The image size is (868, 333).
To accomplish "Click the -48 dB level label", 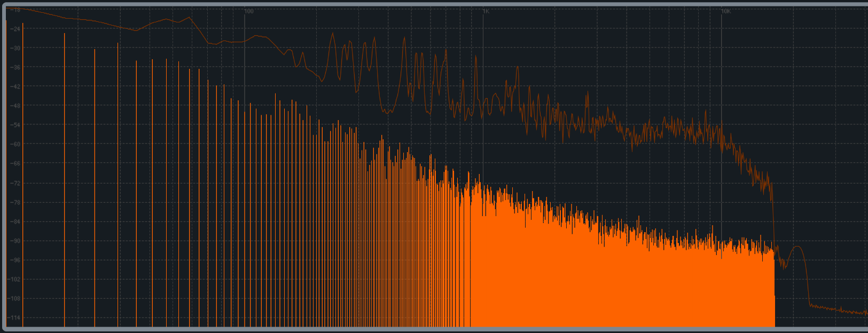I will [x=15, y=106].
